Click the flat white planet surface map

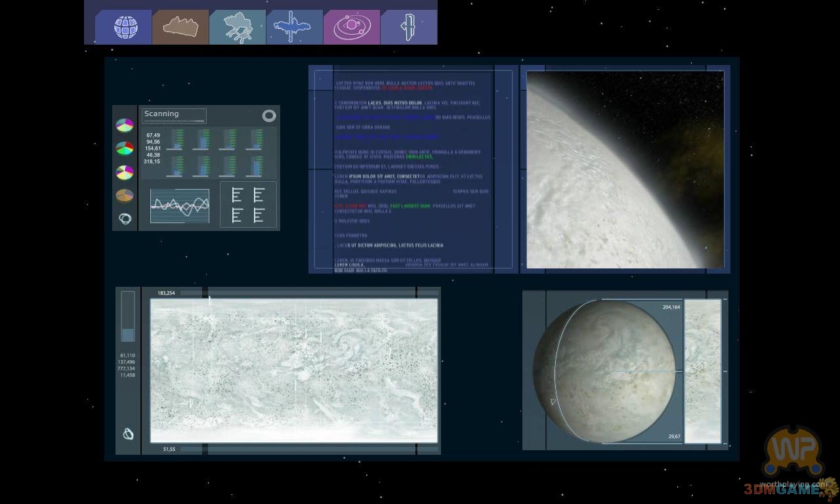coord(294,371)
